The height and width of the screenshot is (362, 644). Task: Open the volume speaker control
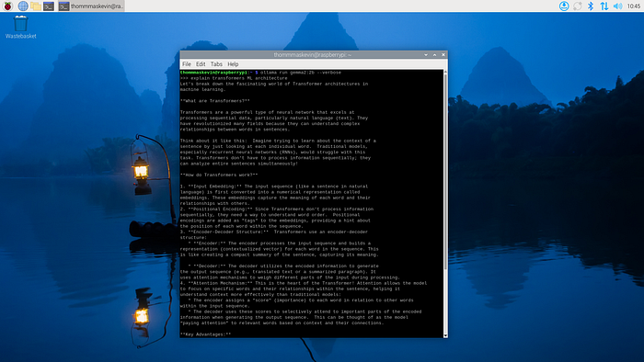tap(617, 6)
